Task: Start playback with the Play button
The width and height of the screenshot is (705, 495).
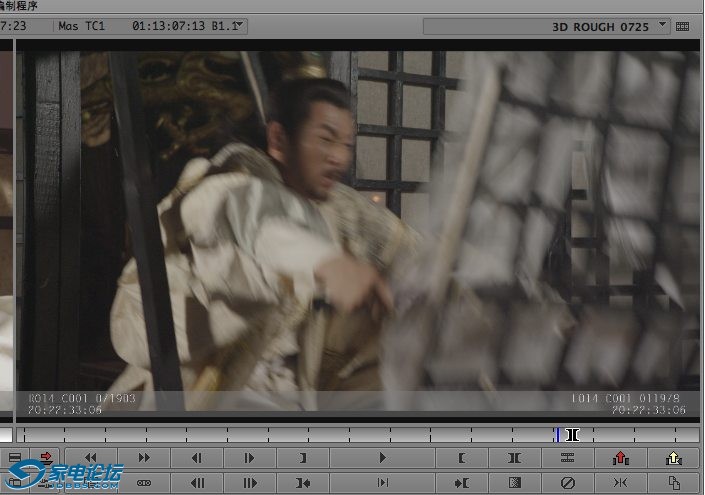Action: click(382, 458)
